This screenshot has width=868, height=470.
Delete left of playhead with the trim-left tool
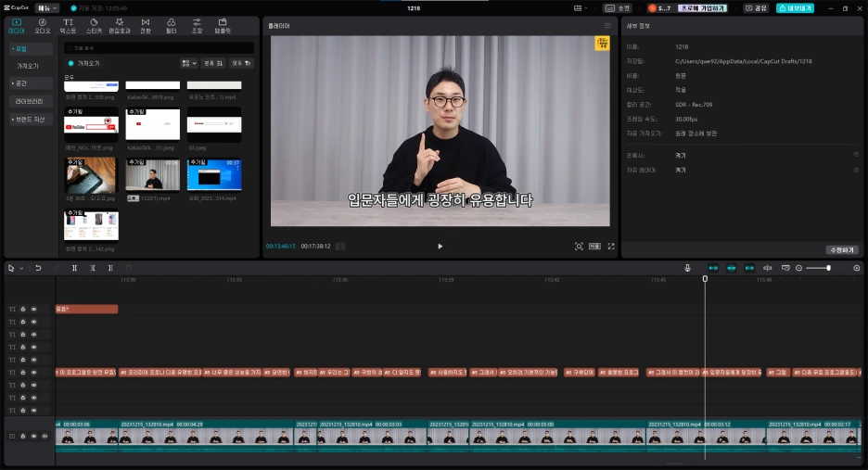pos(93,268)
